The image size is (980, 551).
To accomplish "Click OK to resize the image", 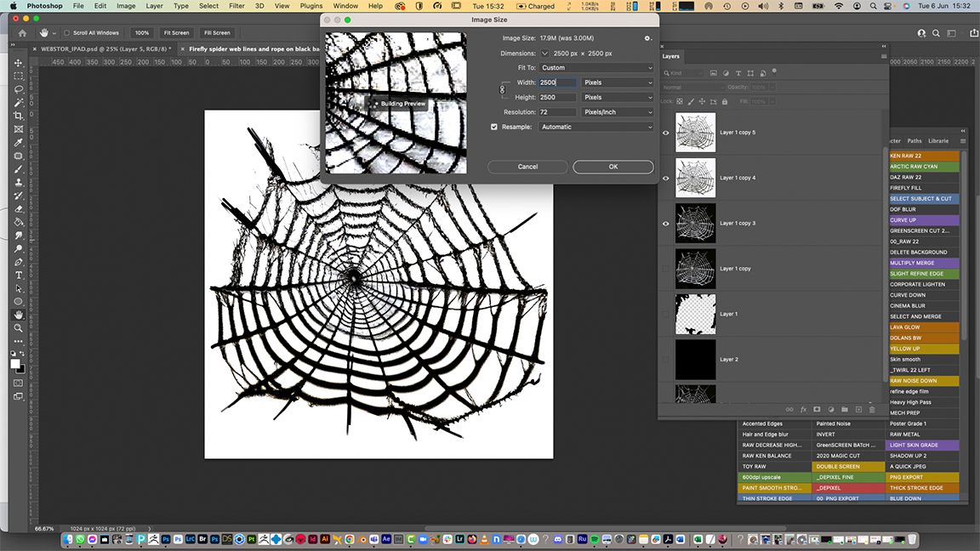I will point(612,167).
